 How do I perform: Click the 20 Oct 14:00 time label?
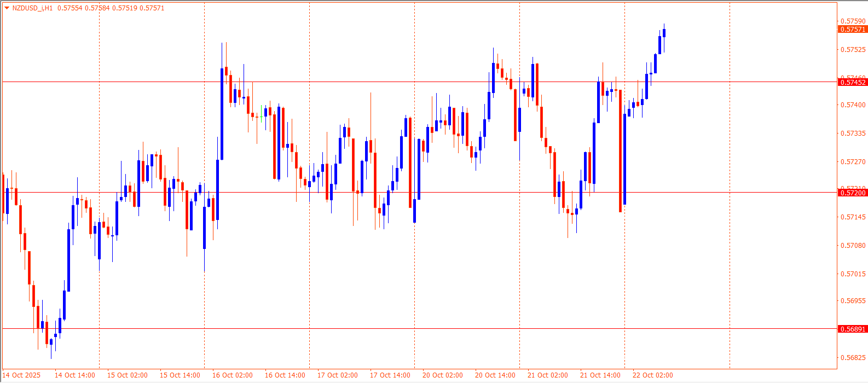(x=495, y=375)
